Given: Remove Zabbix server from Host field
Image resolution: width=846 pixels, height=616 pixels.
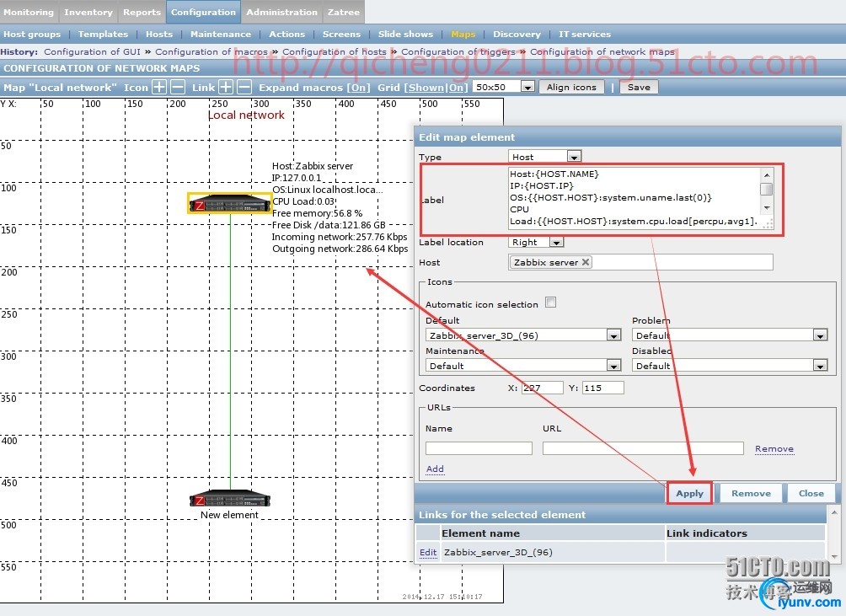Looking at the screenshot, I should click(586, 262).
